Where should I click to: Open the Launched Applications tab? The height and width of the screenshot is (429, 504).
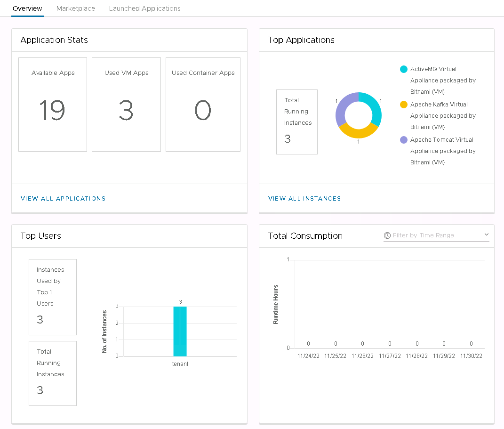click(x=144, y=8)
